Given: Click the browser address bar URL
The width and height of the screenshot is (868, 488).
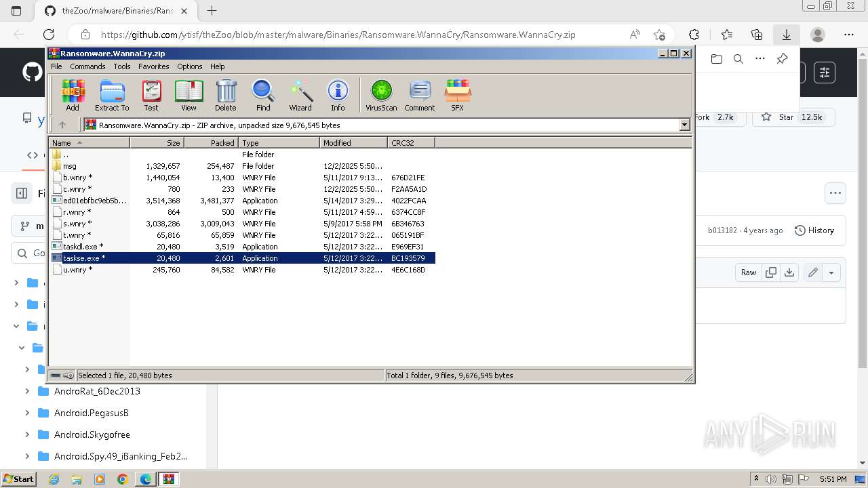Looking at the screenshot, I should pos(338,35).
